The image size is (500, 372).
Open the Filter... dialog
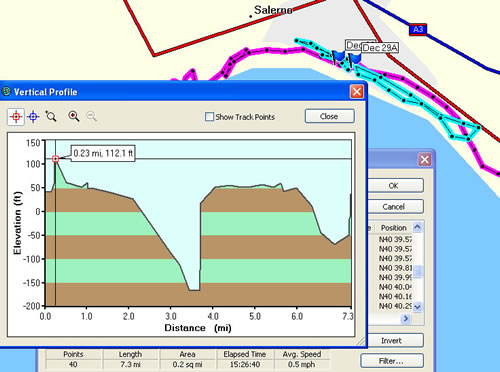coord(392,361)
